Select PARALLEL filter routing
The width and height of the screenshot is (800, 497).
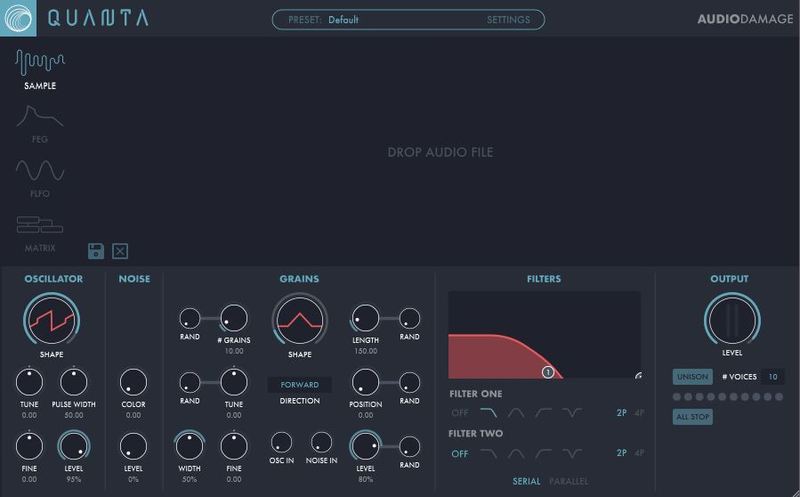pyautogui.click(x=568, y=481)
